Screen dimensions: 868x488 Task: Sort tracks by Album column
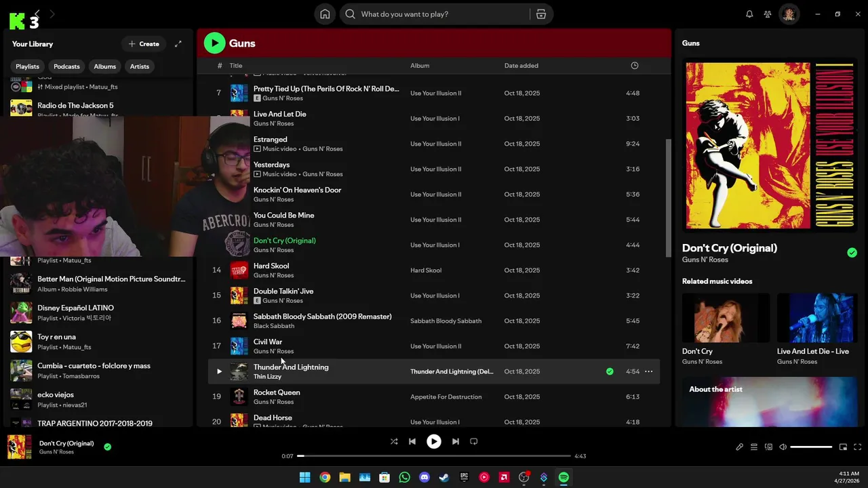point(420,66)
